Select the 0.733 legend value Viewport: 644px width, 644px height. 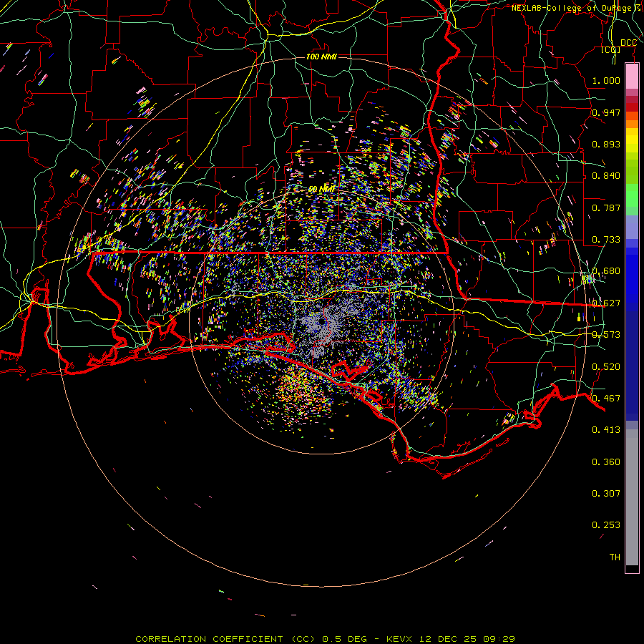(x=606, y=240)
